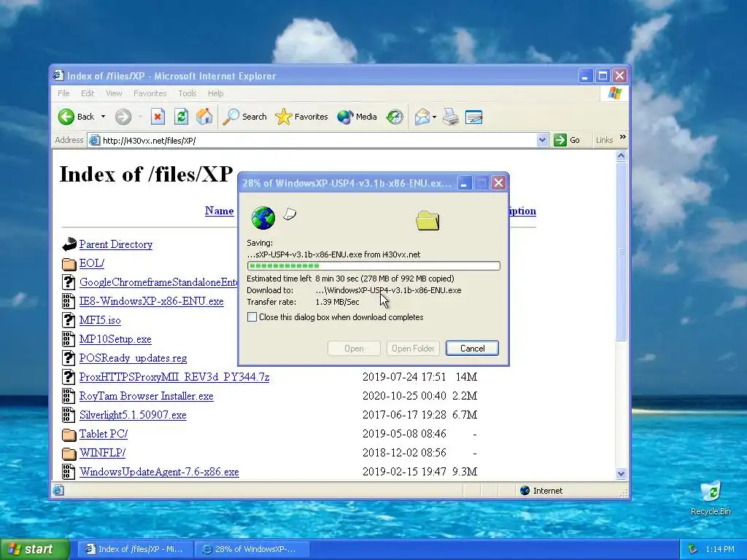This screenshot has height=560, width=747.
Task: Open the Edit menu
Action: click(x=88, y=93)
